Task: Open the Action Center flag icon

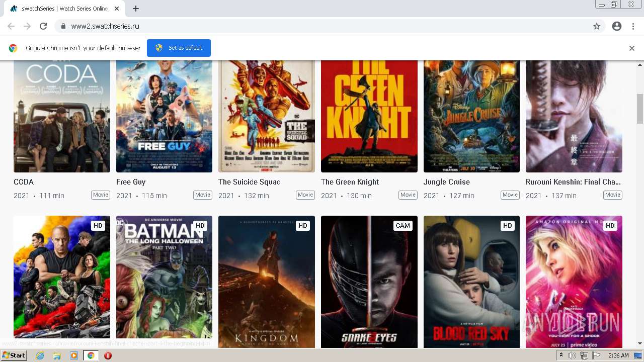Action: (x=596, y=355)
